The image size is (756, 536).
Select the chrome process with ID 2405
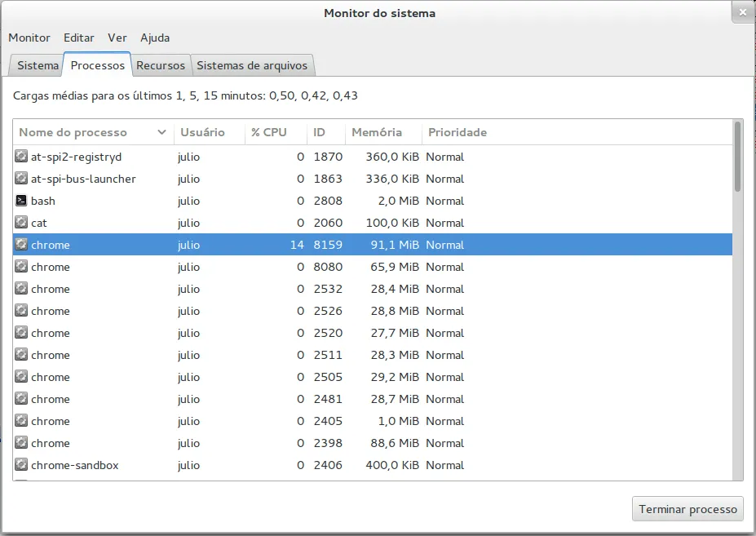click(x=245, y=421)
